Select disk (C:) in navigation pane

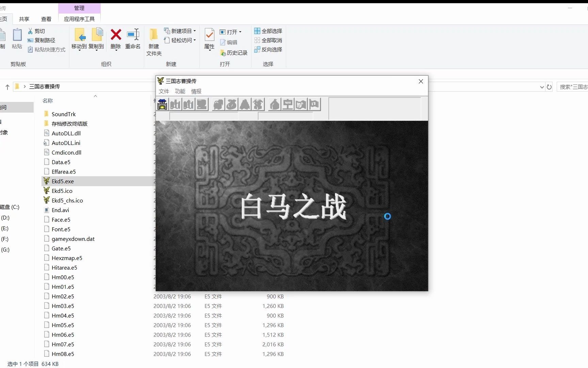click(x=10, y=207)
